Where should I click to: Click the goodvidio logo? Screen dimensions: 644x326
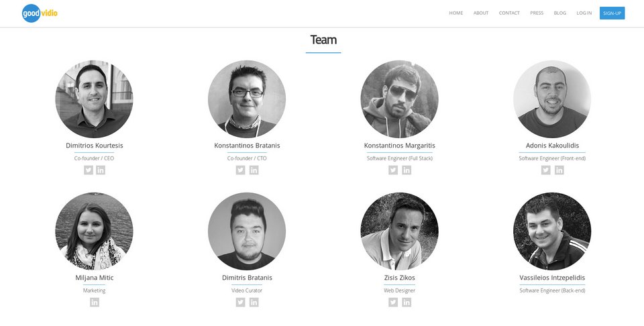[x=40, y=13]
